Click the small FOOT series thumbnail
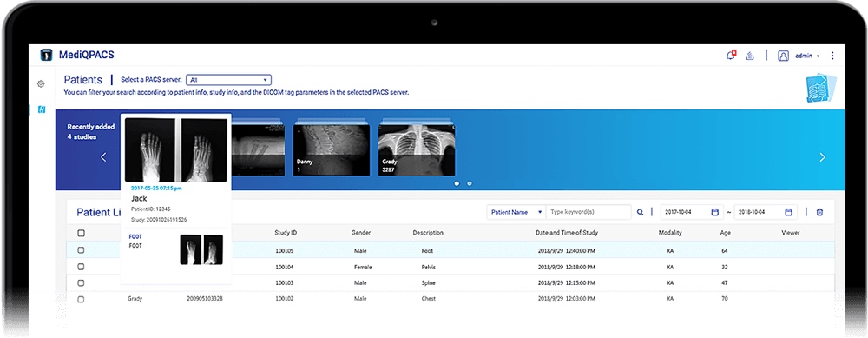 tap(201, 250)
